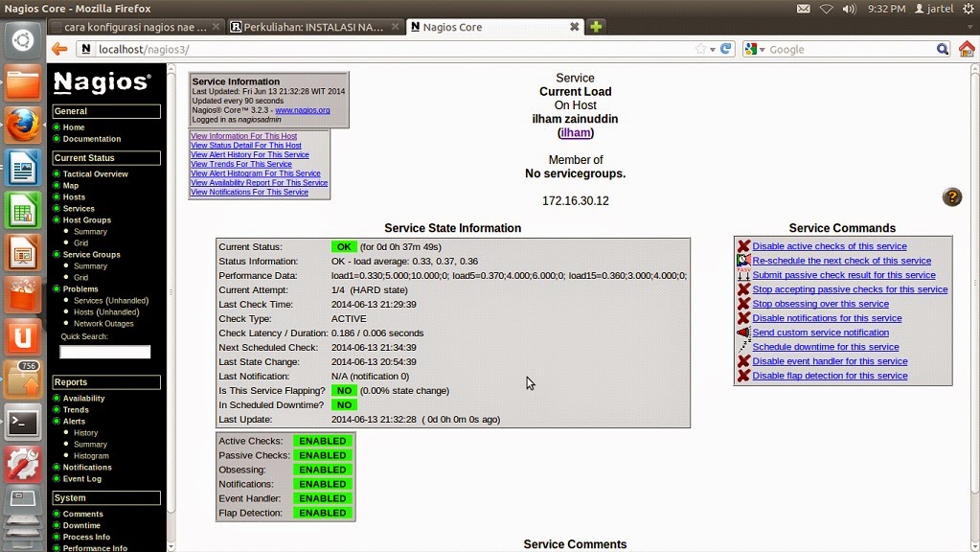This screenshot has width=980, height=552.
Task: Bookmark this page with the star icon
Action: coord(700,49)
